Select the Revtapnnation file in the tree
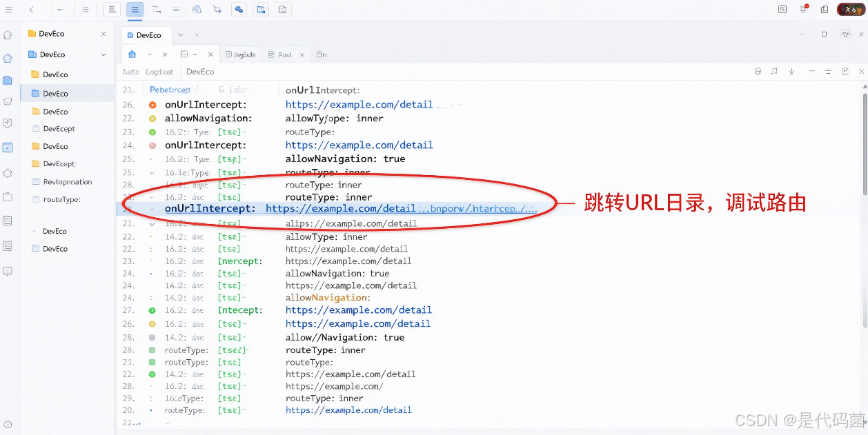Image resolution: width=868 pixels, height=435 pixels. pos(62,182)
